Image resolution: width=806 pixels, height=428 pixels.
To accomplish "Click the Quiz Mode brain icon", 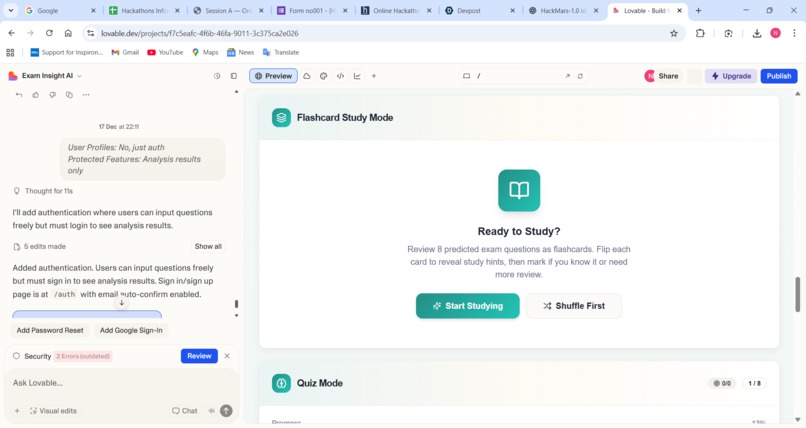I will click(281, 383).
